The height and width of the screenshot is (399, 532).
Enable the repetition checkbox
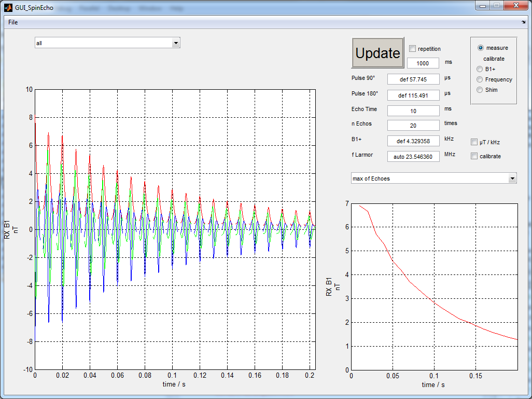(x=413, y=49)
